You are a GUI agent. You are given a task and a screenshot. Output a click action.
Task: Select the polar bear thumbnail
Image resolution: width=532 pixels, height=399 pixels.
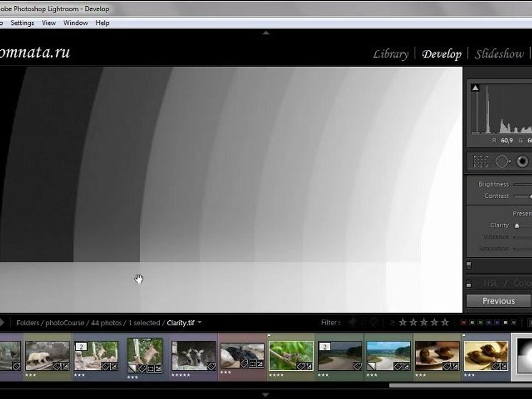point(48,356)
